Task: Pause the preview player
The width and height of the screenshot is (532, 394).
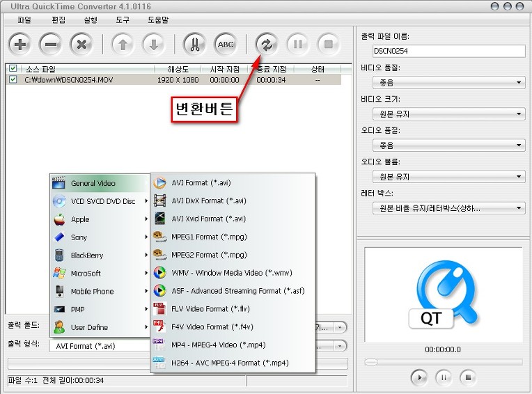Action: pos(444,377)
